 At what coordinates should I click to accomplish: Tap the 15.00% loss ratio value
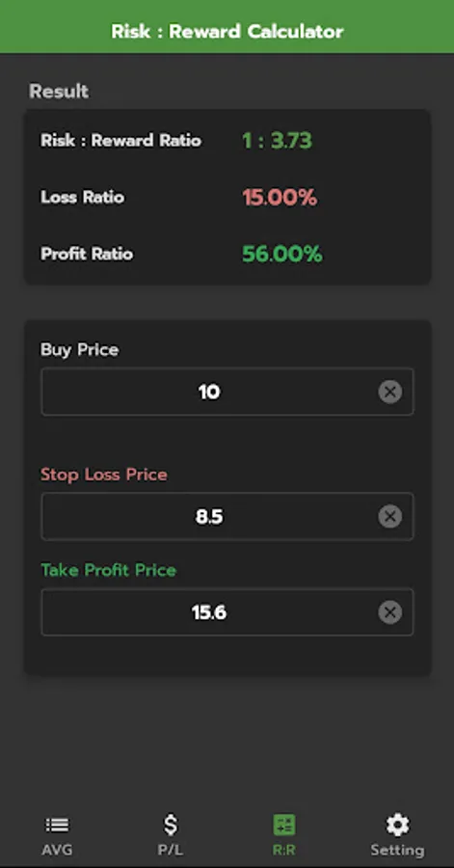(x=280, y=198)
